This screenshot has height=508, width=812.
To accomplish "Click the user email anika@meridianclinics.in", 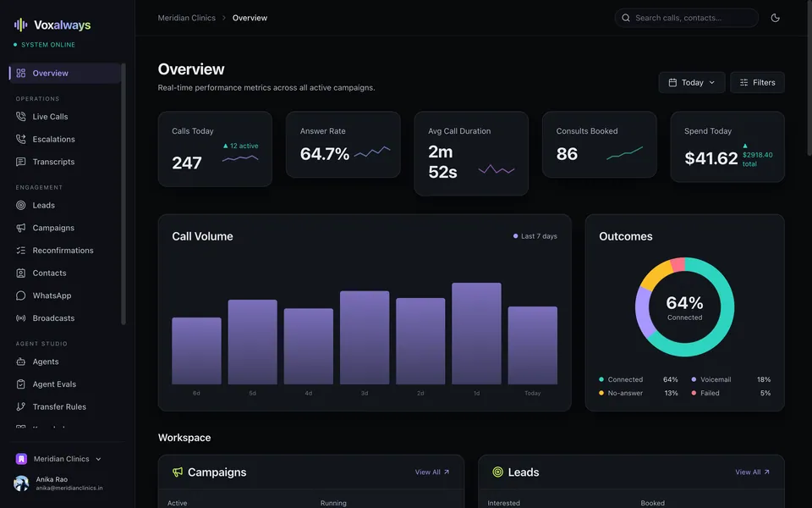I will pos(69,488).
